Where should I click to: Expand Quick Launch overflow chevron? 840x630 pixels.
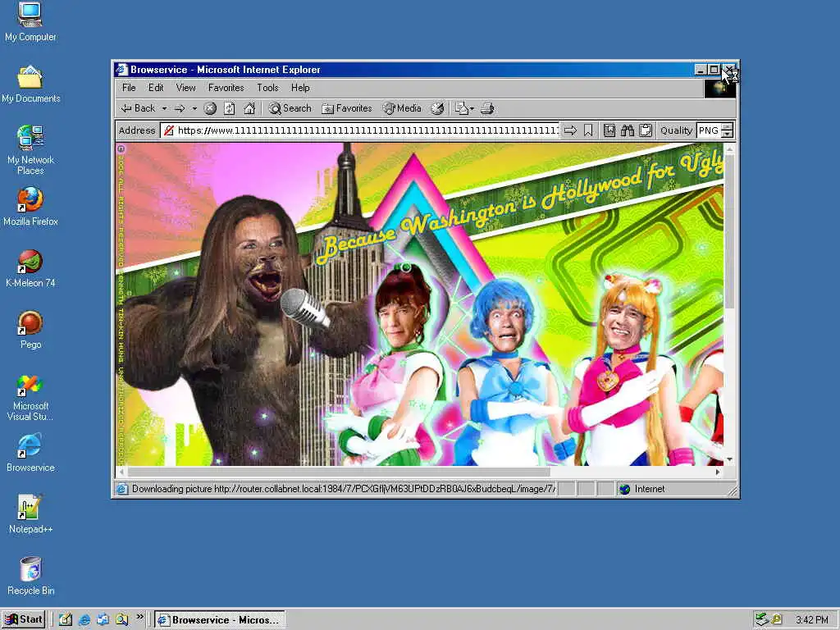click(139, 617)
